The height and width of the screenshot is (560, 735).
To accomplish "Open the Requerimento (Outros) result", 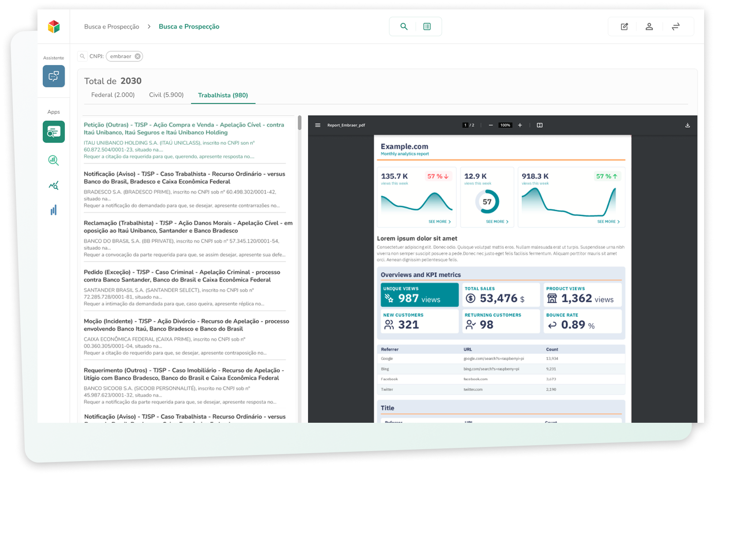I will 185,386.
